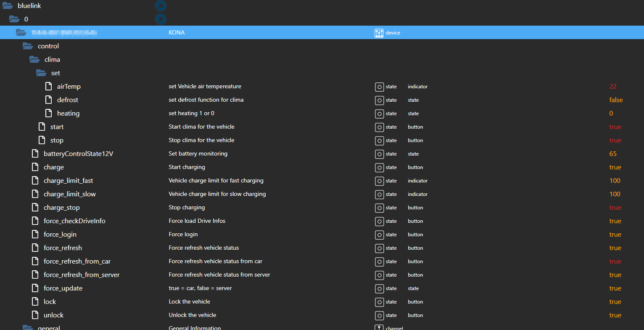This screenshot has height=330, width=644.
Task: Click 'General Information' description text
Action: click(195, 328)
